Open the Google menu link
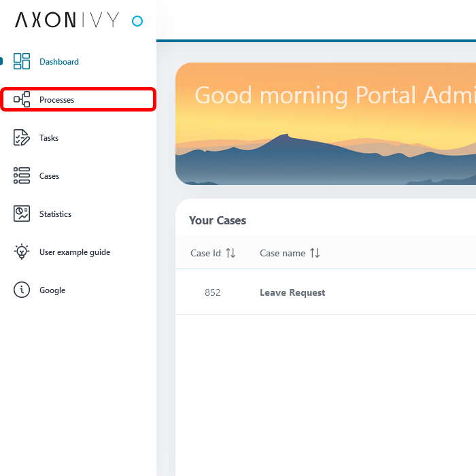 78,290
